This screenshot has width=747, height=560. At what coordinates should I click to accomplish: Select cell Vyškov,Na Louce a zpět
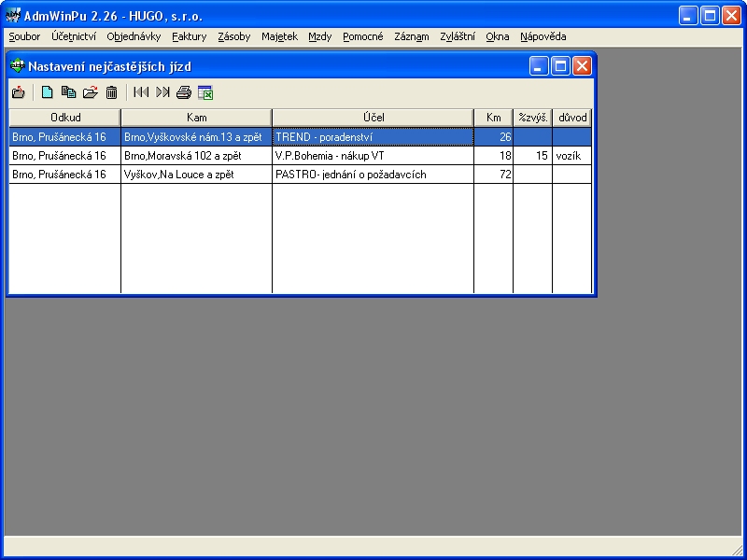196,175
